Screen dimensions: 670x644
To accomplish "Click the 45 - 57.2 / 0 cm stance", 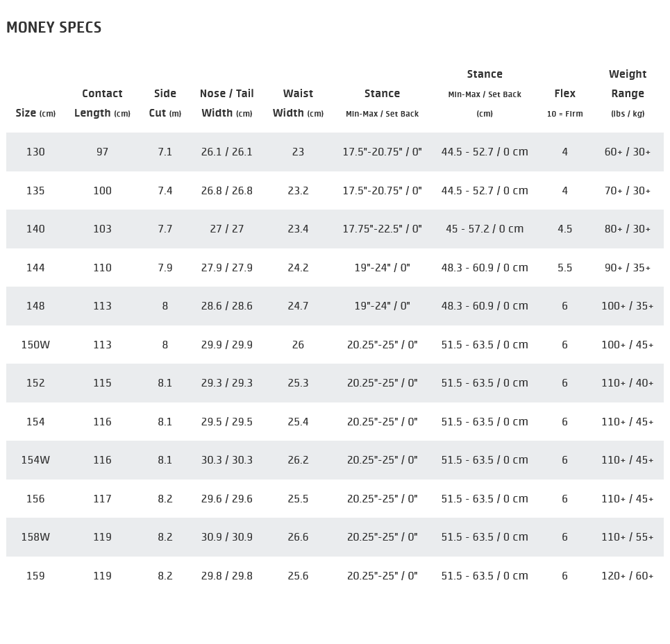I will pyautogui.click(x=485, y=229).
